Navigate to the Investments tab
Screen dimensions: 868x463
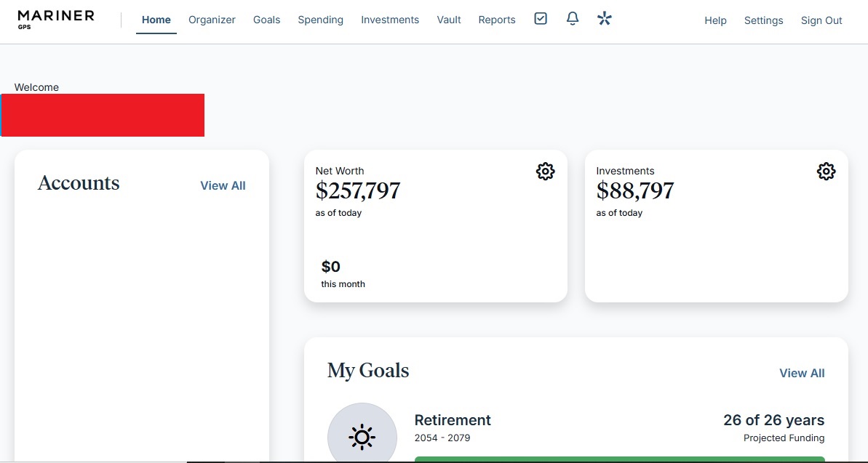tap(390, 20)
